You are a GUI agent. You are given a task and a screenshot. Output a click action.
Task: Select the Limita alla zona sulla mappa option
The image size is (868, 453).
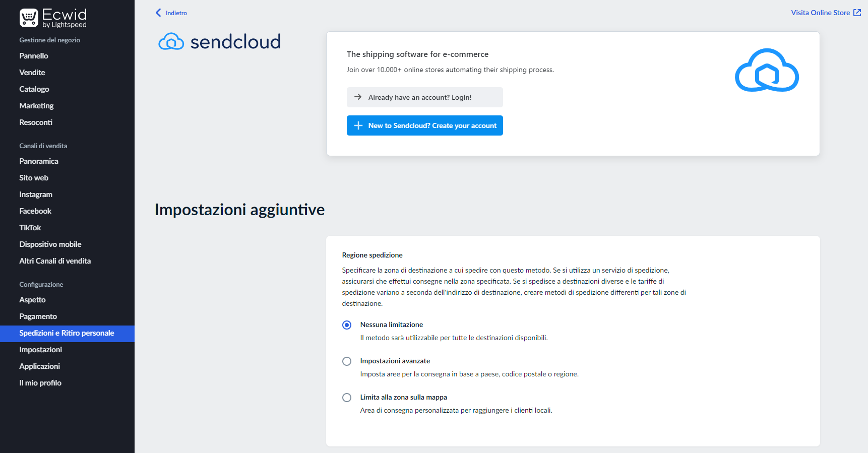click(347, 398)
